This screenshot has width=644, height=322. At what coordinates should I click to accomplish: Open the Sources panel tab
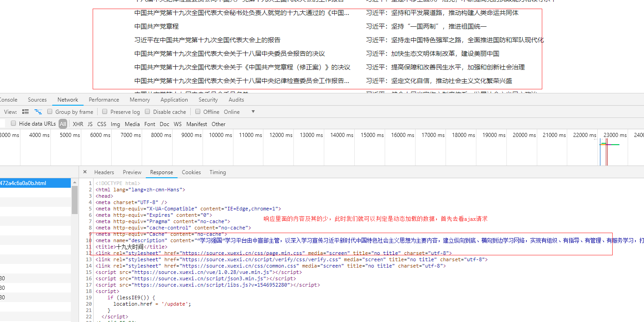[37, 100]
